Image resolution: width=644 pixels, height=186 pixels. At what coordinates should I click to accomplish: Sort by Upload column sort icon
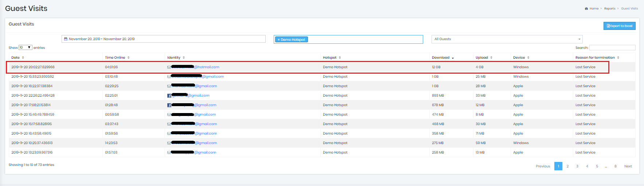click(491, 58)
